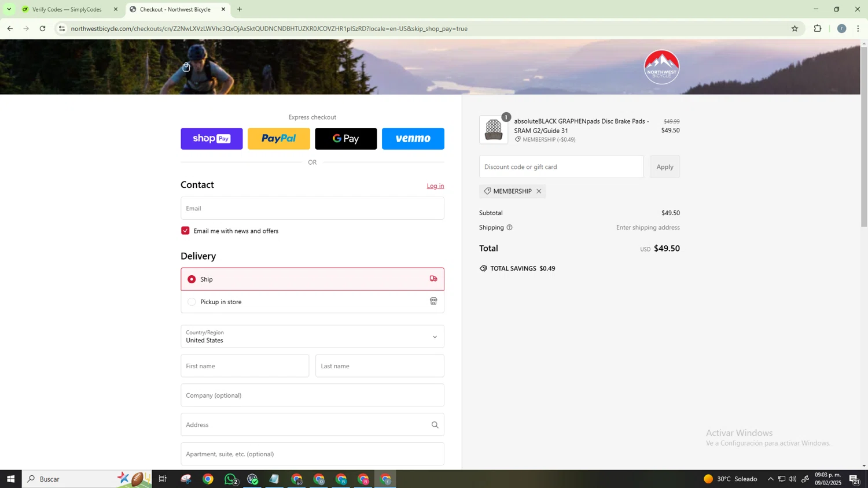The width and height of the screenshot is (868, 488).
Task: Open the Snipping tool taskbar icon
Action: coord(186,479)
